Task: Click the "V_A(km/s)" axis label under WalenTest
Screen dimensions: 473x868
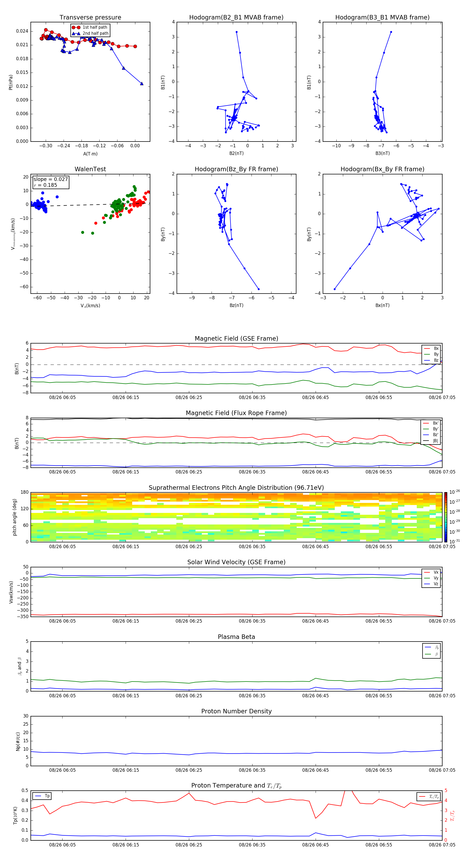Action: [x=90, y=306]
